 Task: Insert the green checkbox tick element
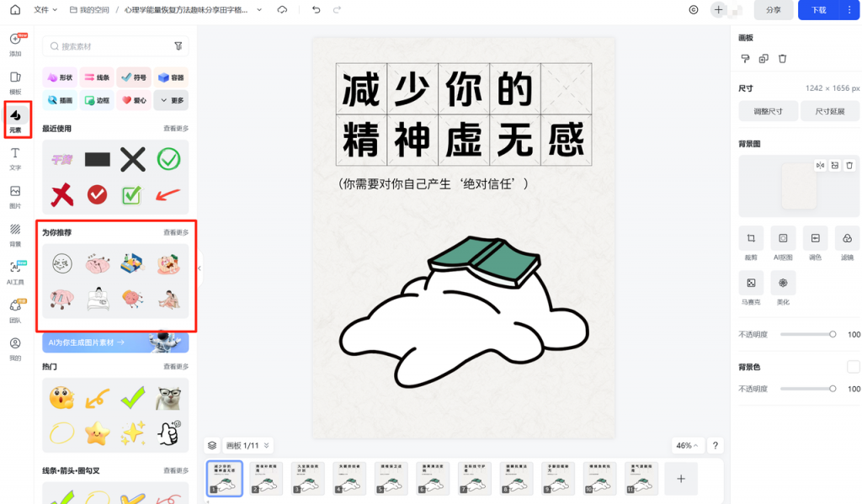point(132,194)
